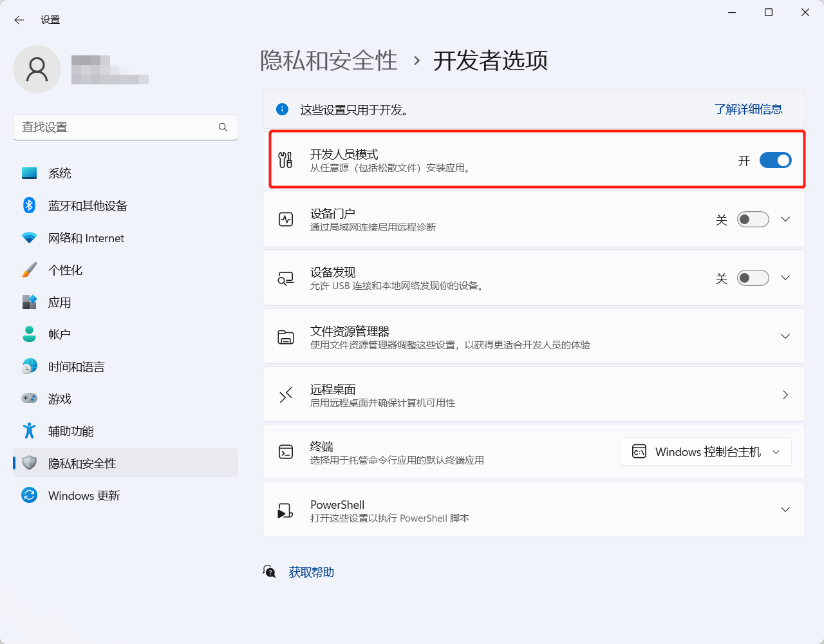Click the 个性化 paintbrush icon
The width and height of the screenshot is (824, 644).
29,270
